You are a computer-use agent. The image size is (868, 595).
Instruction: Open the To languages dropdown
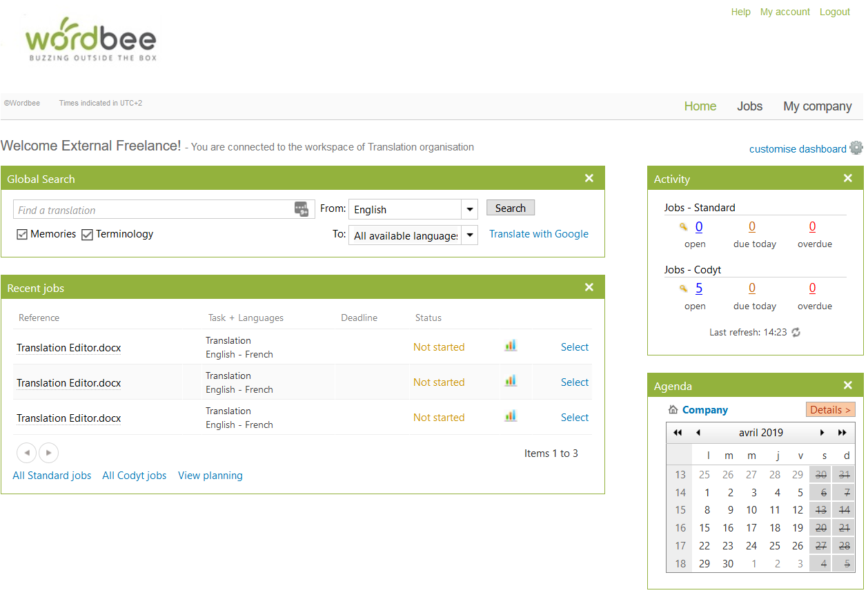[469, 235]
